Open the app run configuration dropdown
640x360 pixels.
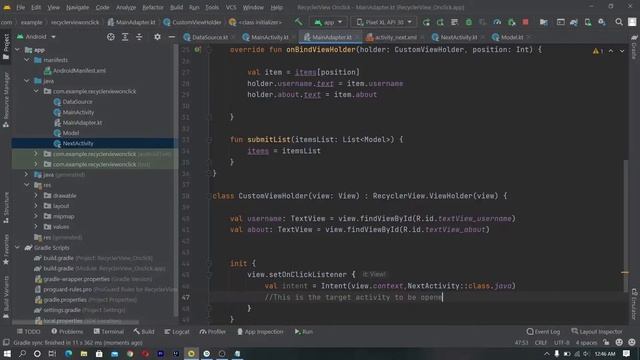coord(329,22)
